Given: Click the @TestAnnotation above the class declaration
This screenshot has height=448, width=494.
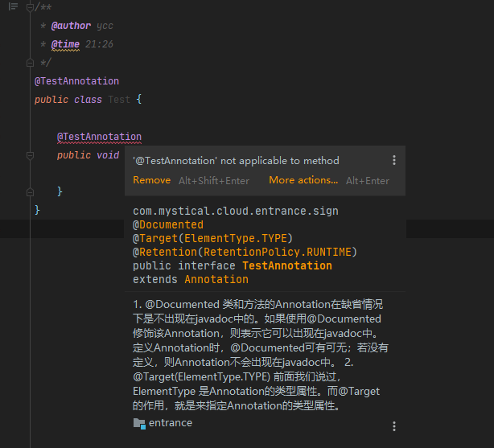Looking at the screenshot, I should [77, 81].
